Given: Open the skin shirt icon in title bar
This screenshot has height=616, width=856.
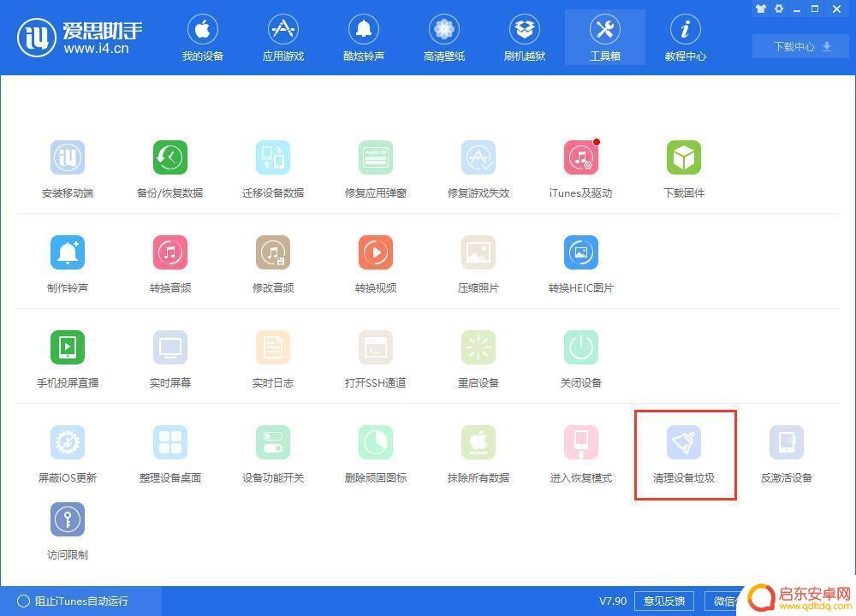Looking at the screenshot, I should tap(760, 9).
